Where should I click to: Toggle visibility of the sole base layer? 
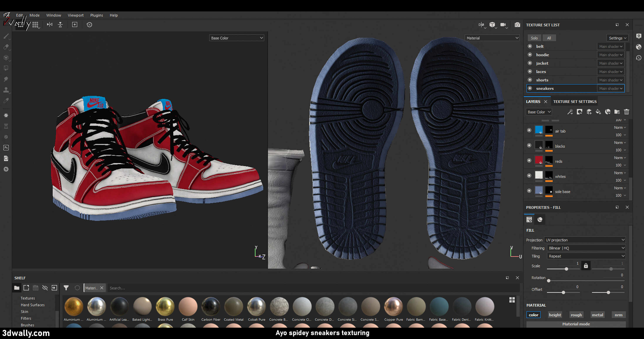(529, 191)
